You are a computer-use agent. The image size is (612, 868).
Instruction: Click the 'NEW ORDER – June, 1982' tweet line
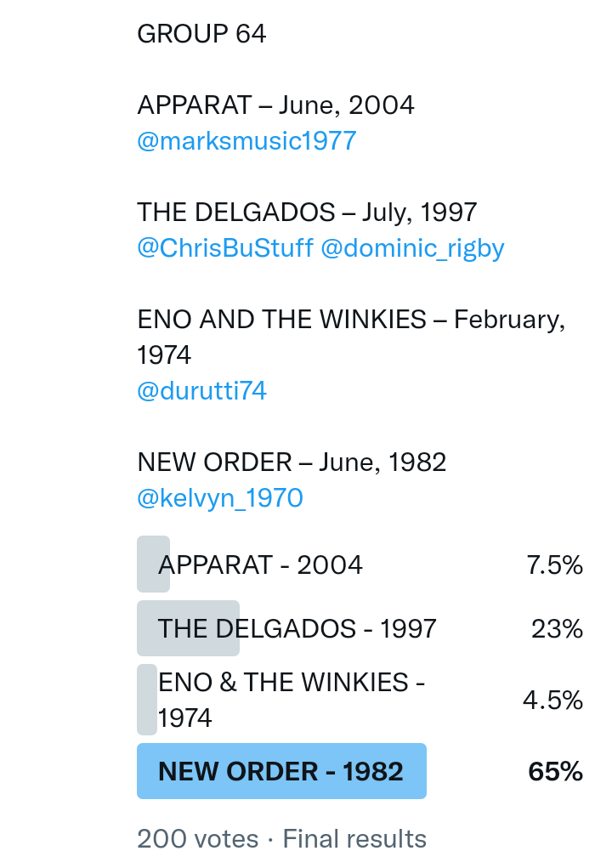pos(292,462)
